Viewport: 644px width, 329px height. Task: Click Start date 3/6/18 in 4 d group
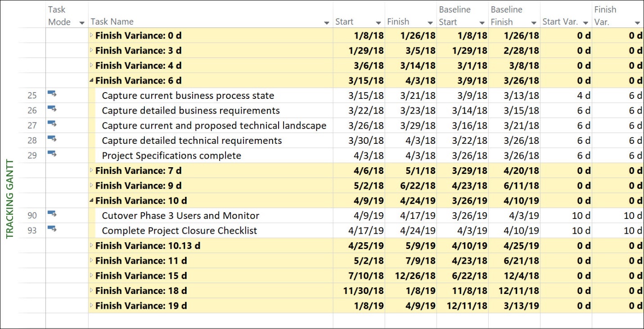point(369,66)
